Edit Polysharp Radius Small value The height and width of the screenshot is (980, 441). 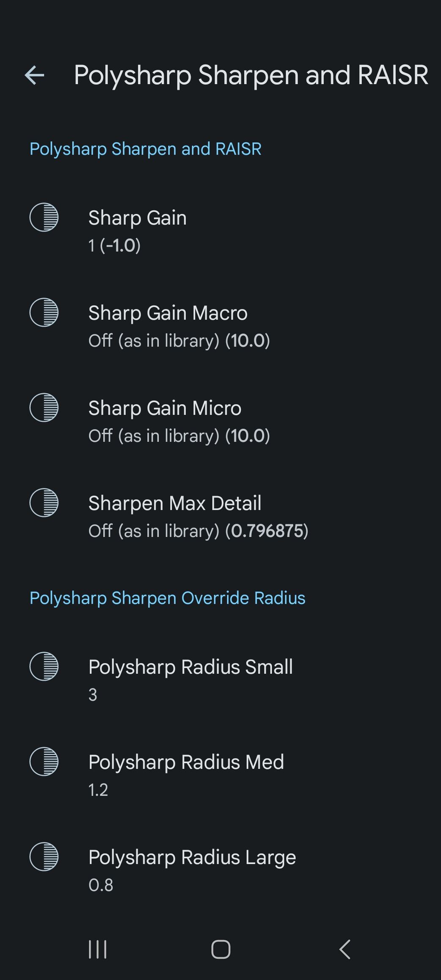[220, 680]
